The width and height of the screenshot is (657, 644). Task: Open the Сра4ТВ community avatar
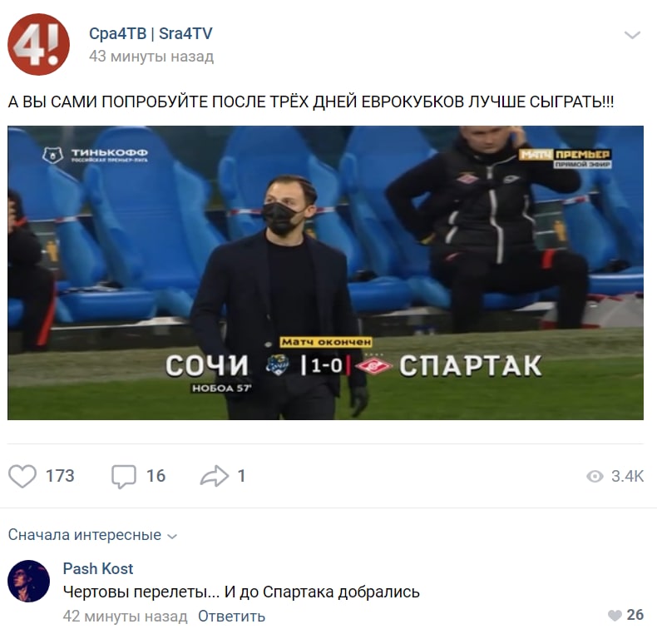[x=38, y=44]
